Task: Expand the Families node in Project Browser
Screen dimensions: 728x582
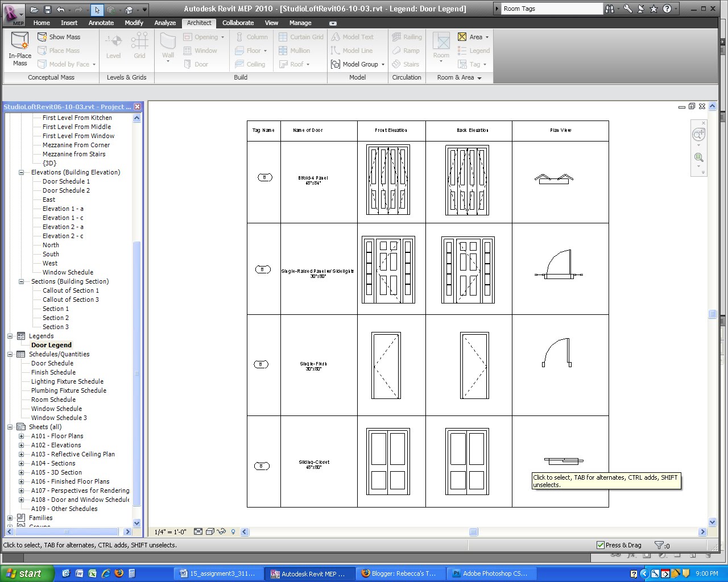Action: (x=10, y=518)
